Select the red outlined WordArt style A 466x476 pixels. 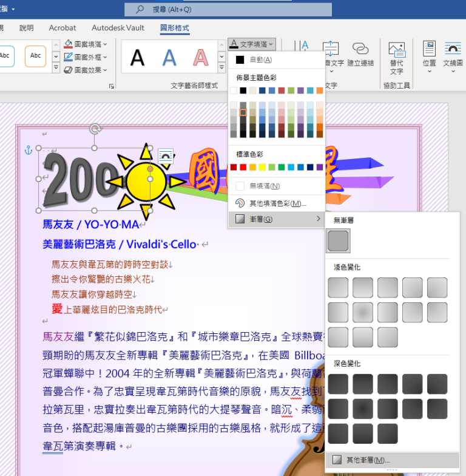[201, 58]
